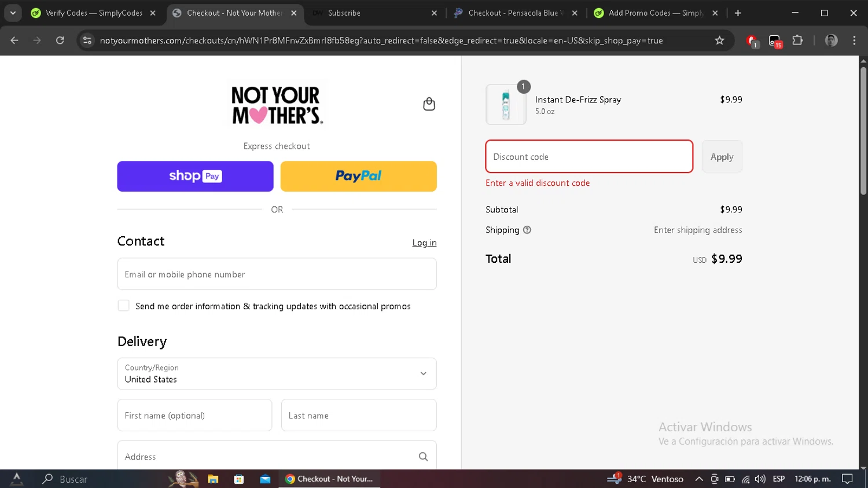Open the browser extensions puzzle icon
The height and width of the screenshot is (488, 868).
(x=797, y=41)
